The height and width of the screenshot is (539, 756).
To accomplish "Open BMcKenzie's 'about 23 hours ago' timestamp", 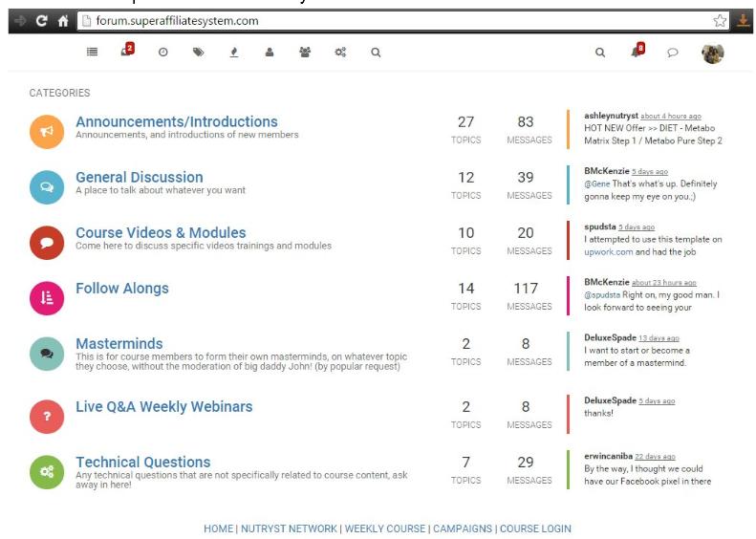I will coord(664,283).
